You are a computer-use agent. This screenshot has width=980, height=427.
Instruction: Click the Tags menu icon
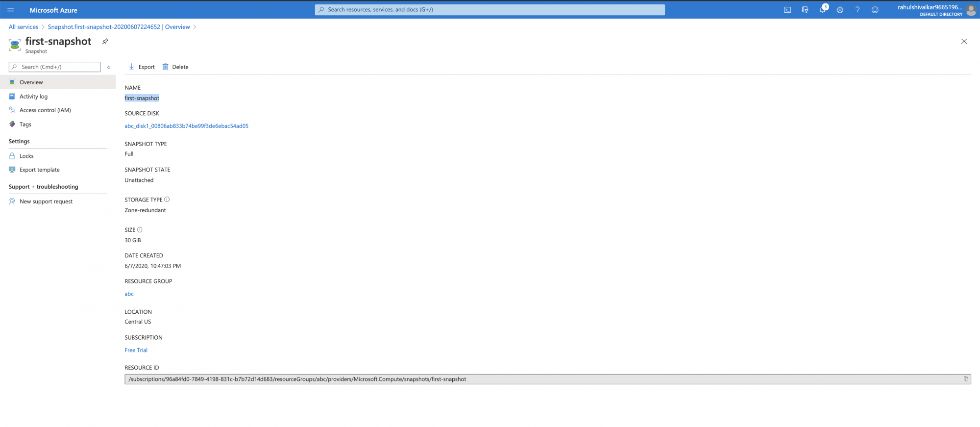[x=12, y=125]
